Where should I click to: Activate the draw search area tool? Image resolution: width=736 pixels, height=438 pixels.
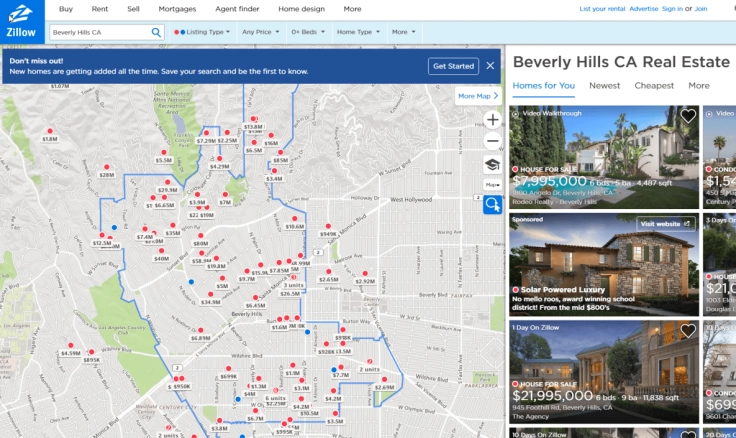492,205
